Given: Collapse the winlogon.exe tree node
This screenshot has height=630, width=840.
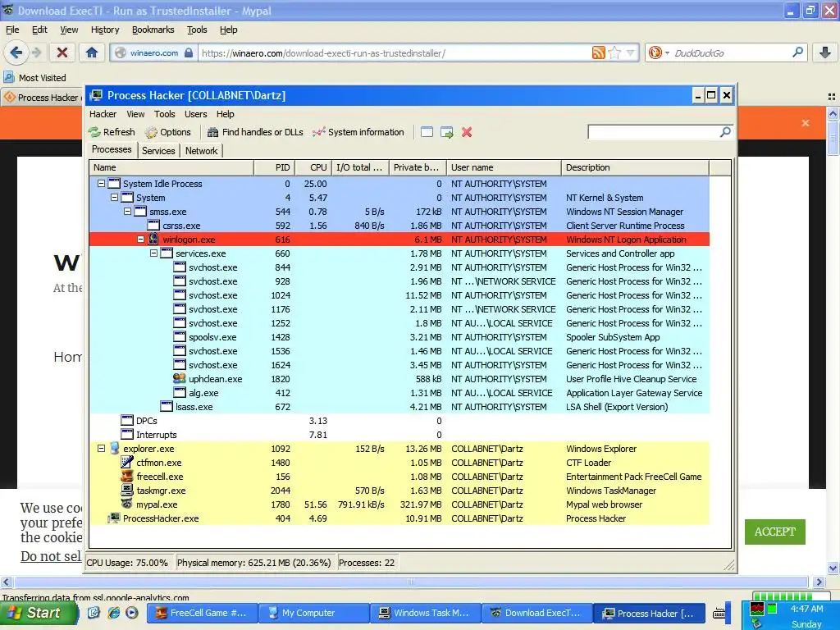Looking at the screenshot, I should point(140,240).
